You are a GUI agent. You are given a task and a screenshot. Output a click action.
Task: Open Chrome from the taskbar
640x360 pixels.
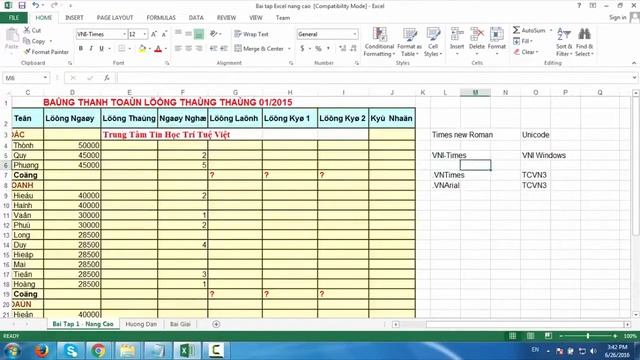click(98, 350)
